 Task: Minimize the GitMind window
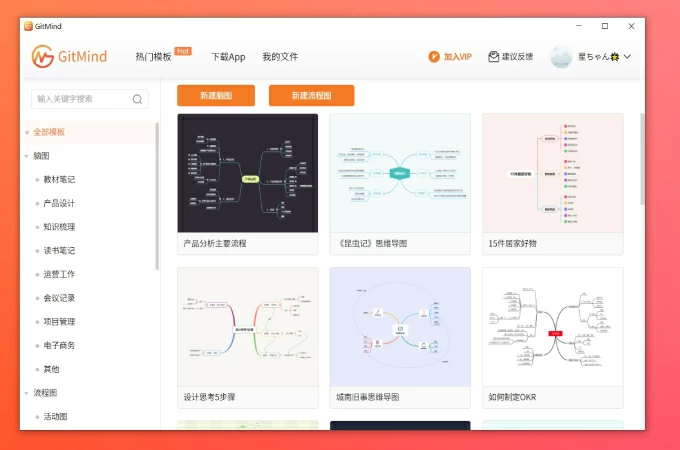[579, 26]
